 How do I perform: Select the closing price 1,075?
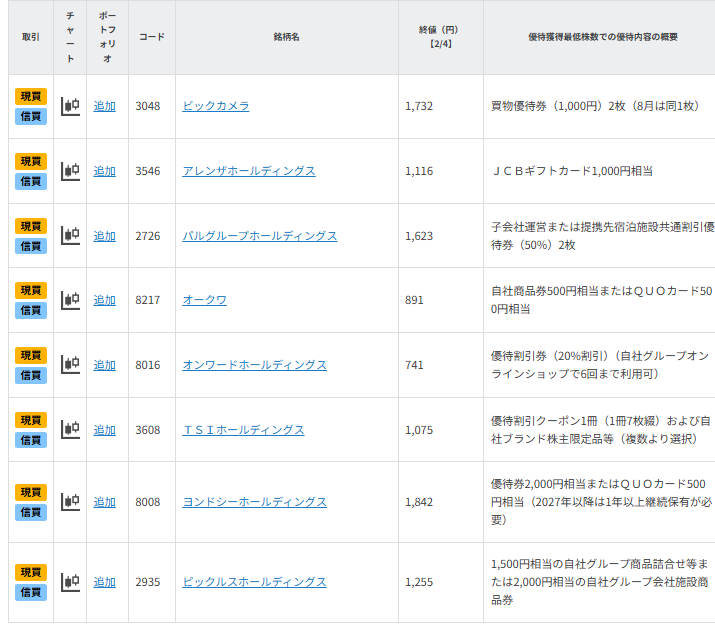419,430
